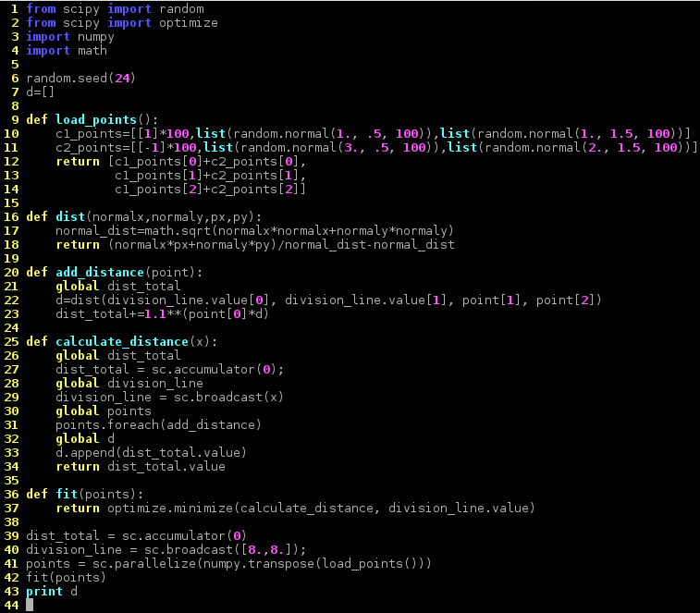
Task: Click 'global d' on line 32
Action: pos(85,438)
